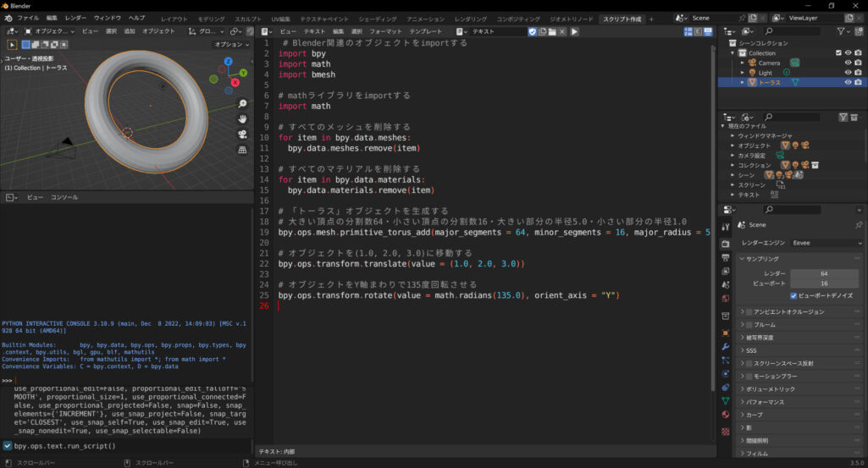Screen dimensions: 868x468
Task: Open the Output properties printer tab icon
Action: point(726,258)
